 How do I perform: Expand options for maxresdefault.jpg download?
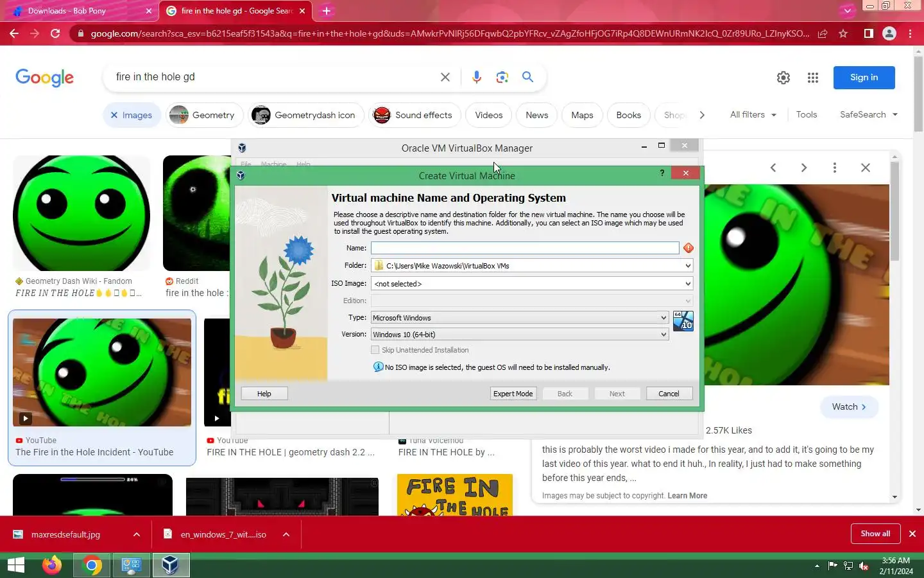click(x=137, y=534)
